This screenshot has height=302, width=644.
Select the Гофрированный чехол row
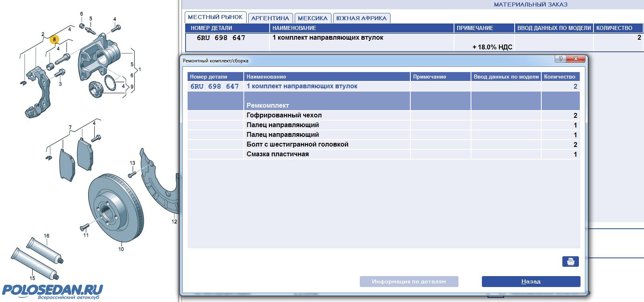click(284, 115)
